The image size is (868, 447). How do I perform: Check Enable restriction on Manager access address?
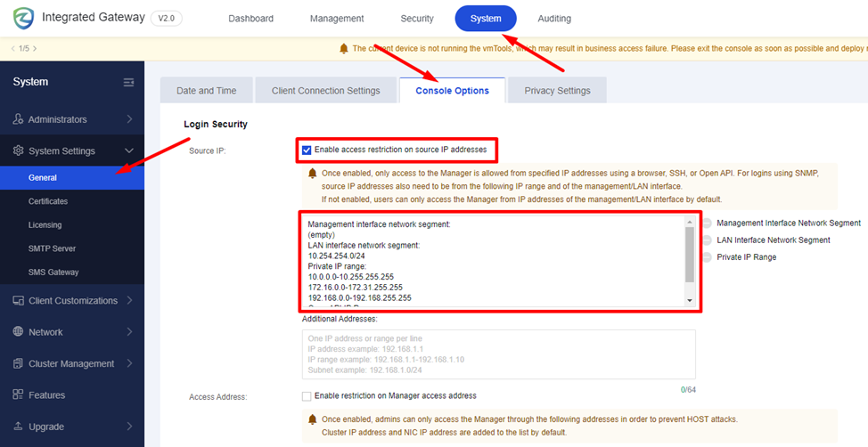coord(307,396)
